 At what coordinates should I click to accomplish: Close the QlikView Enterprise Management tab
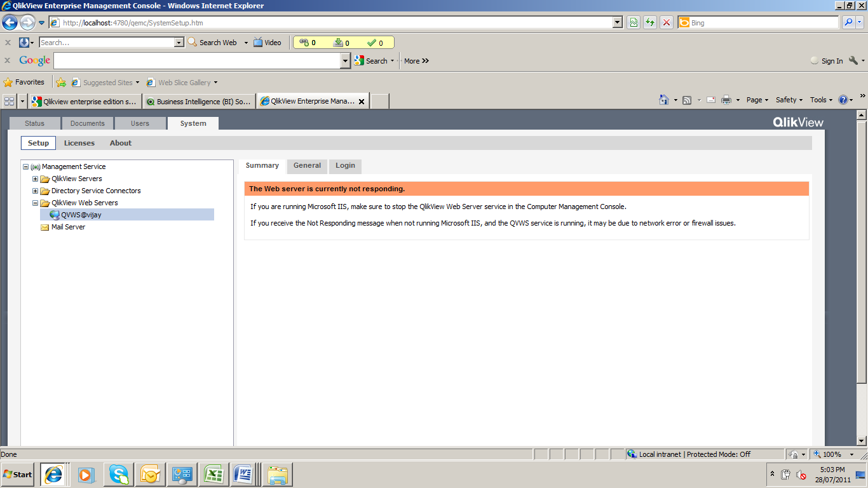362,102
